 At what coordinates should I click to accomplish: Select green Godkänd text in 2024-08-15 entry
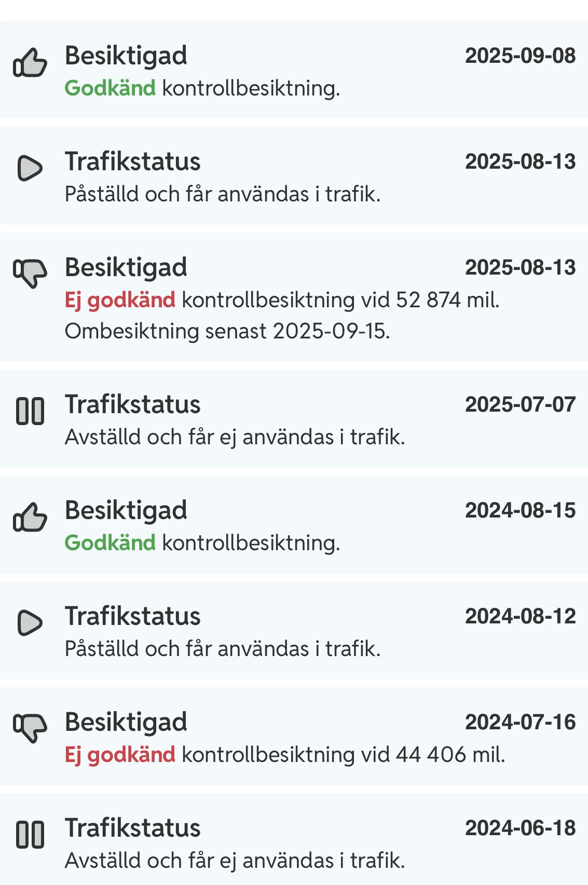click(x=110, y=543)
